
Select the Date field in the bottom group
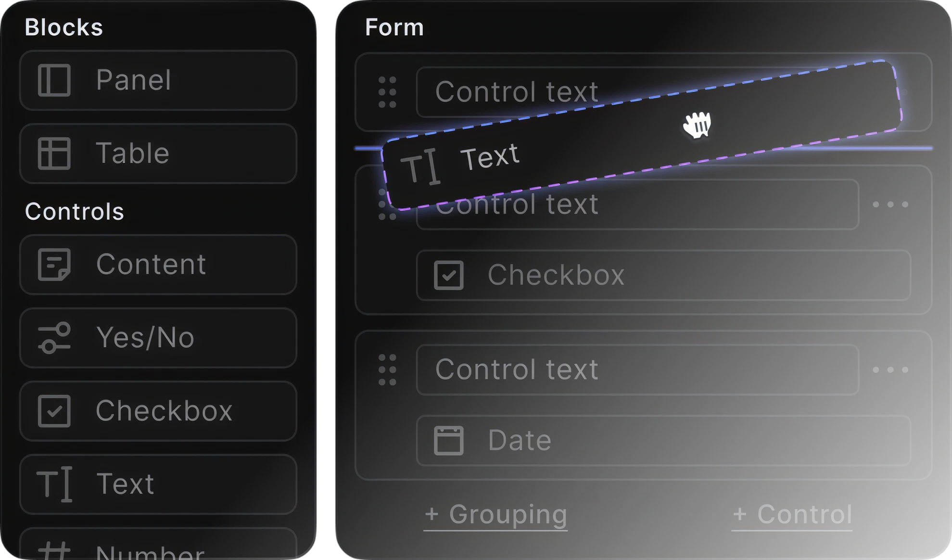(x=663, y=440)
